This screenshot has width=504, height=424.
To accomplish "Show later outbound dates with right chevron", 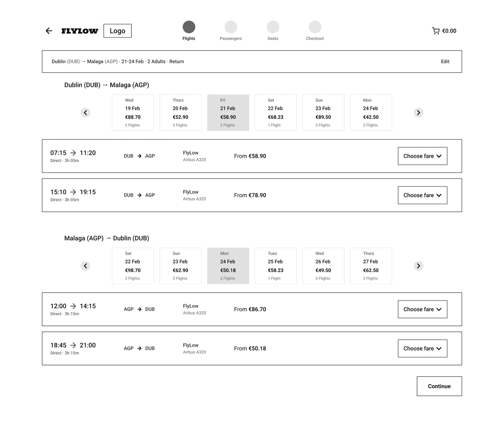I will [418, 112].
